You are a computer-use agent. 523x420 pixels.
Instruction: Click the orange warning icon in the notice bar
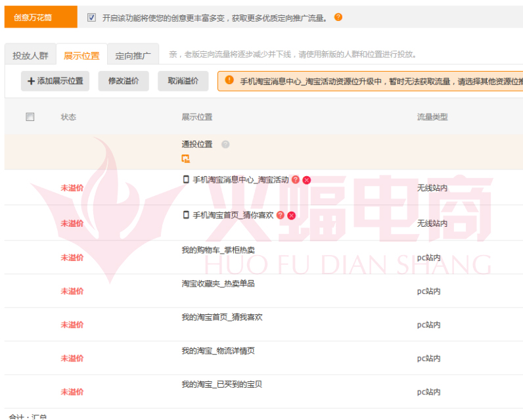pyautogui.click(x=229, y=80)
